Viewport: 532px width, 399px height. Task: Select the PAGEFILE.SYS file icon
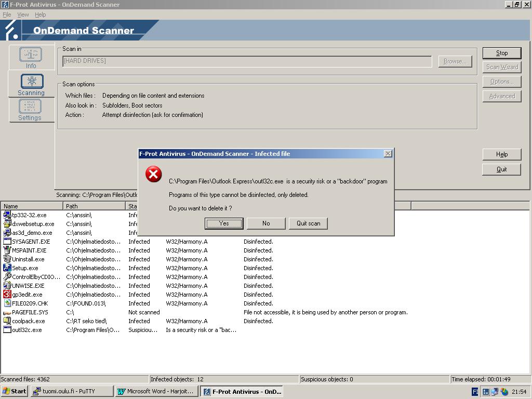tap(7, 312)
